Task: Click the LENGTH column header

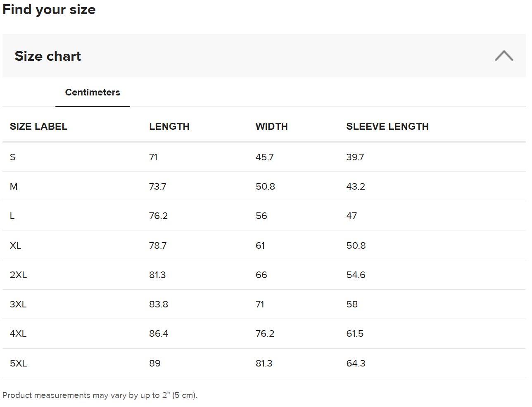Action: click(x=169, y=126)
